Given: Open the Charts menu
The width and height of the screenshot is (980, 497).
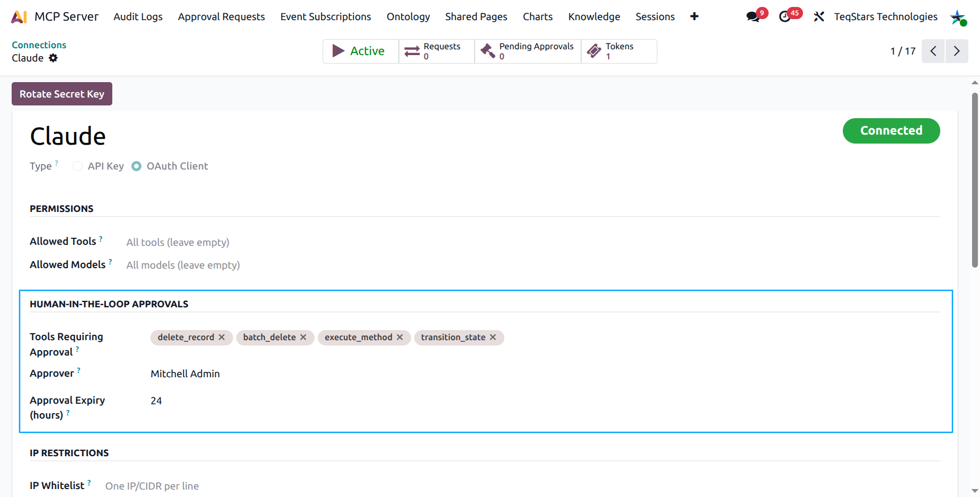Looking at the screenshot, I should [x=538, y=17].
